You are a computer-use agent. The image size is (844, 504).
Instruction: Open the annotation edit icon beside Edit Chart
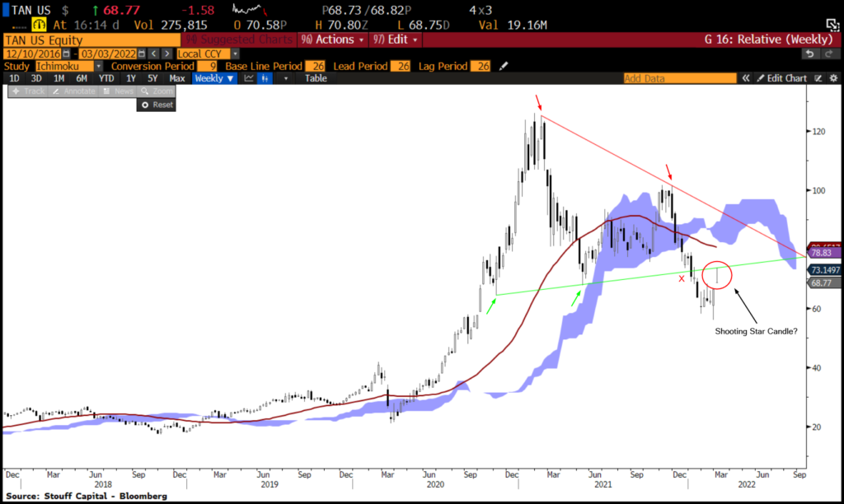818,78
